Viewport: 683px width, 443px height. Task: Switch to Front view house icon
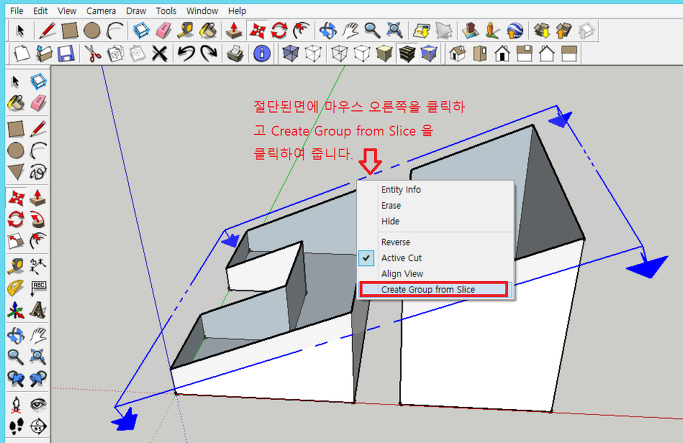tap(502, 54)
